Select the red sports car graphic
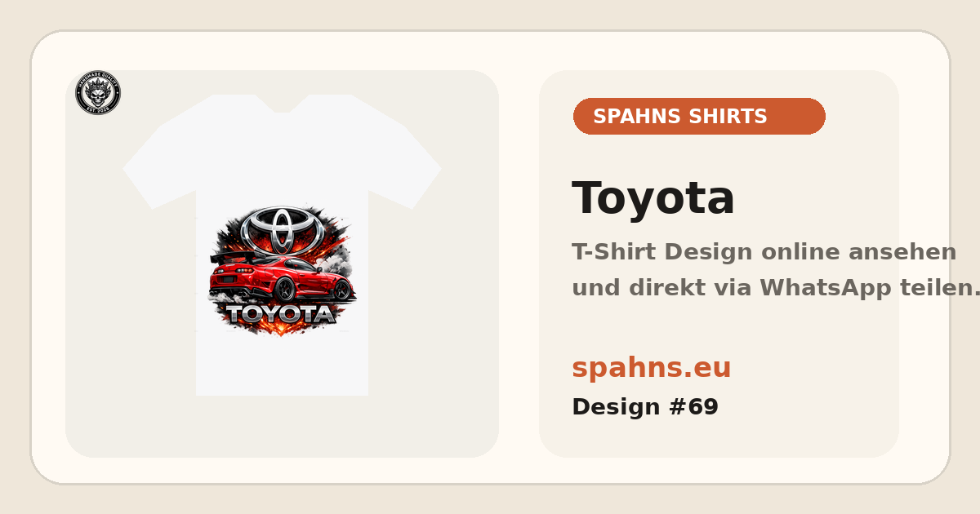This screenshot has height=514, width=980. pyautogui.click(x=282, y=278)
